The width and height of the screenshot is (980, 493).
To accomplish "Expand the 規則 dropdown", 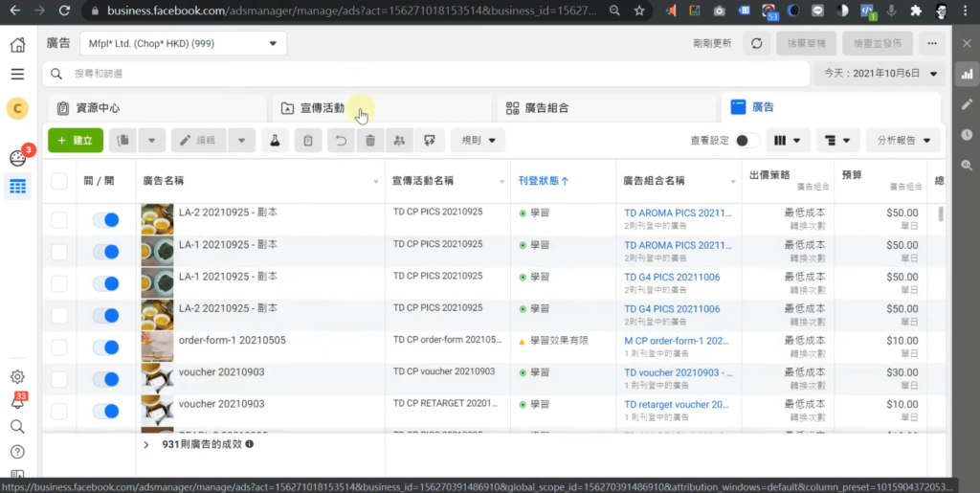I will (478, 141).
